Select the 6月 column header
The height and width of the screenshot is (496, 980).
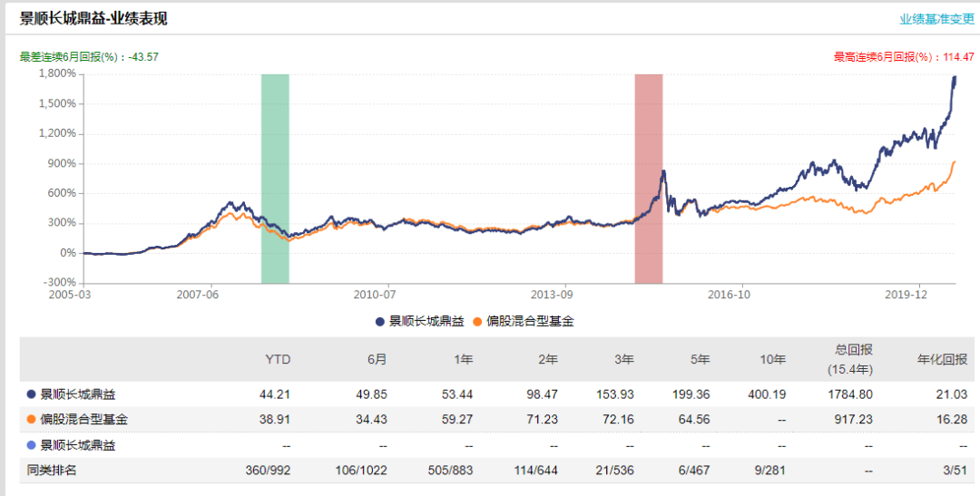pos(377,359)
